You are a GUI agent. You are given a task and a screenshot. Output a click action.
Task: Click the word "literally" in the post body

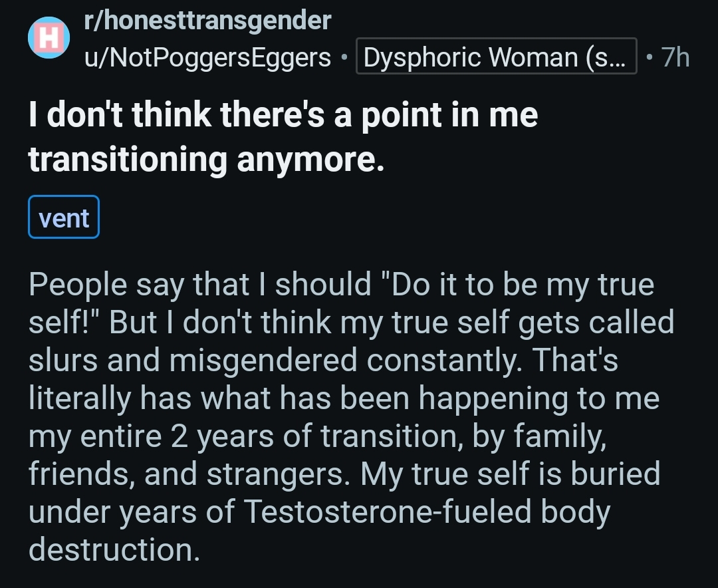point(78,398)
